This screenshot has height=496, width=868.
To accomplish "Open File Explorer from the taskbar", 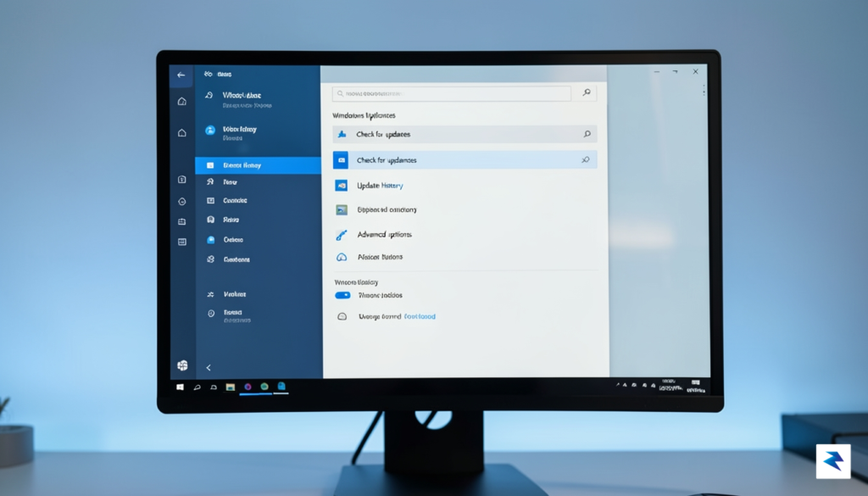I will pos(231,387).
